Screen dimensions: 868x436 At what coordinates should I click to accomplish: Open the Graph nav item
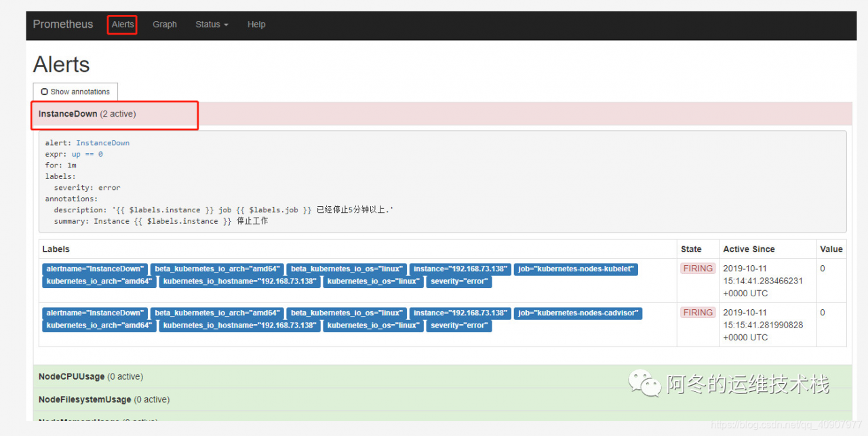pyautogui.click(x=165, y=24)
